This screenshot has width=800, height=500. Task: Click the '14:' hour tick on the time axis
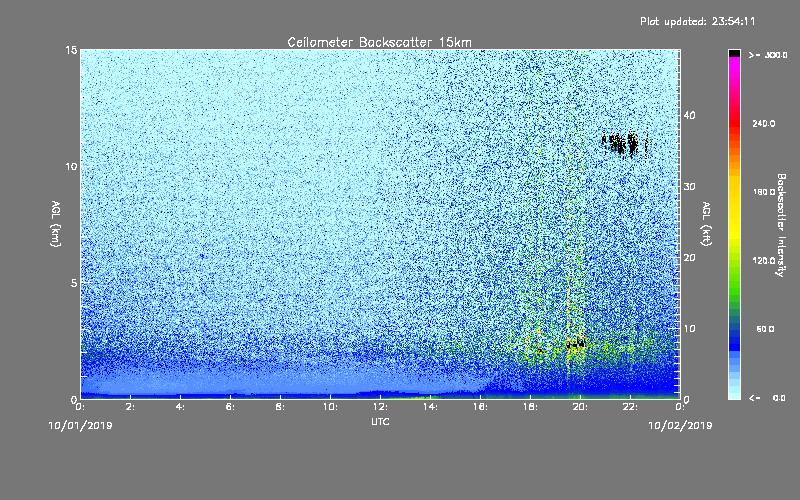point(430,407)
